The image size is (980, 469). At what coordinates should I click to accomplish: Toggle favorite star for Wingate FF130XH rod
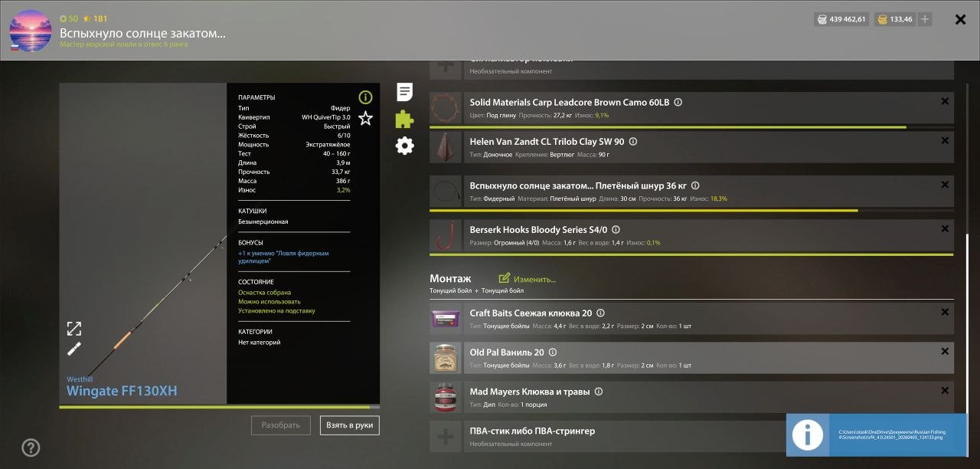coord(365,118)
